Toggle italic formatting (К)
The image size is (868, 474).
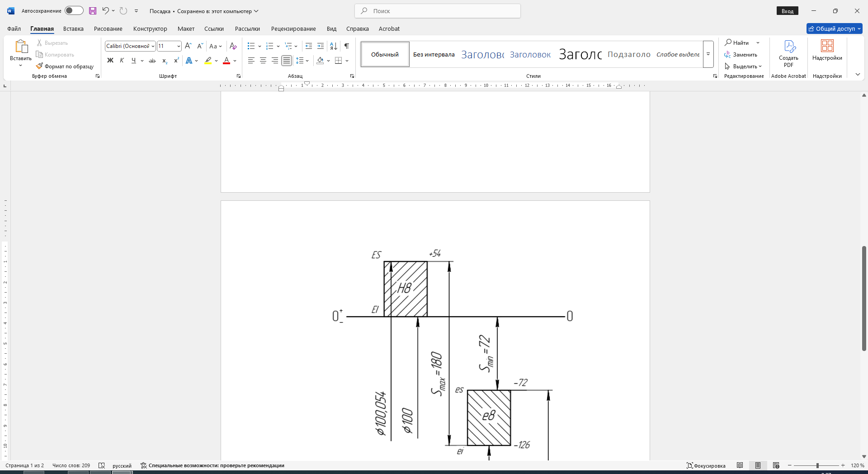tap(122, 61)
